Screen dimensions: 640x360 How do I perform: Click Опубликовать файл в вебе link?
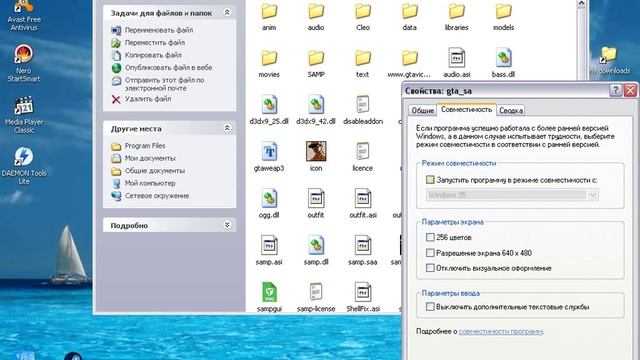point(168,67)
